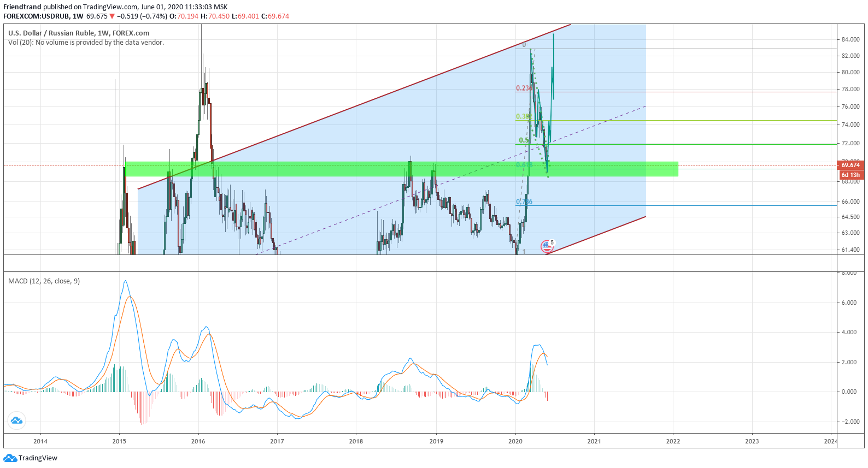This screenshot has width=868, height=468.
Task: Click the Friendtrand author name
Action: tap(22, 7)
